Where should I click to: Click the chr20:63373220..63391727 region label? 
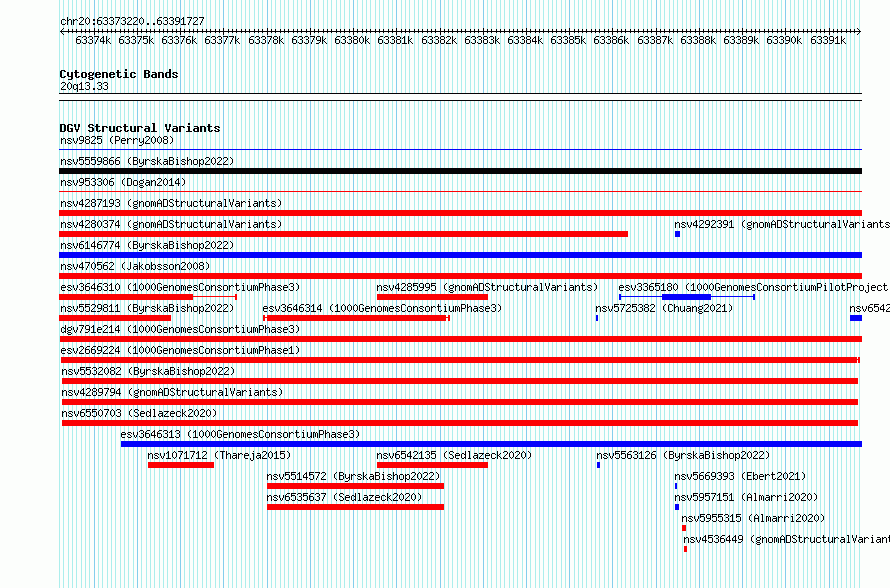(x=132, y=21)
